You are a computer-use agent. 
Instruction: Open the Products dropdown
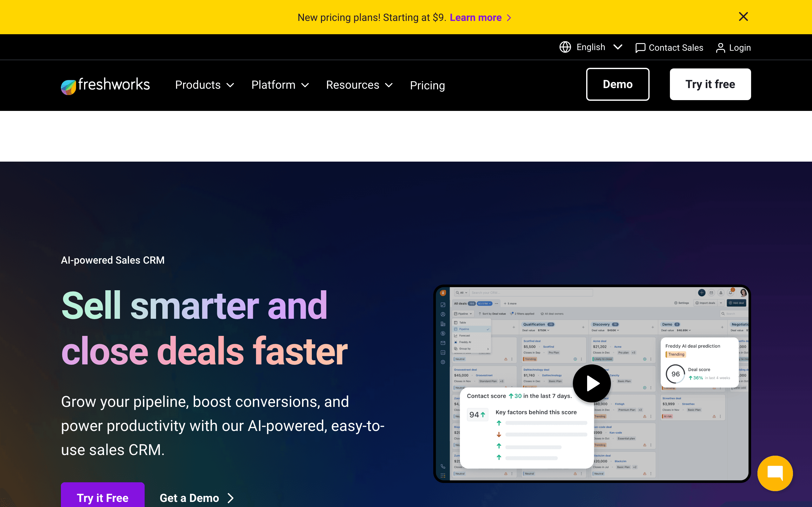coord(204,85)
